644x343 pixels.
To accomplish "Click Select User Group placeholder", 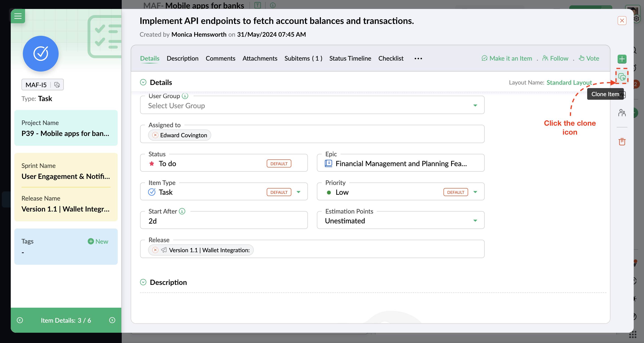I will pos(177,106).
